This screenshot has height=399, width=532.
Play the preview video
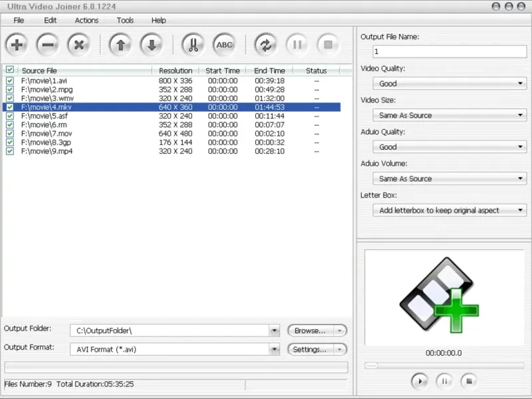point(420,381)
